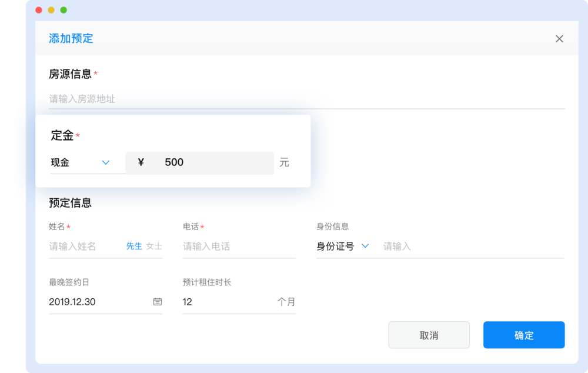The image size is (588, 373).
Task: Click the 预定信息 section heading
Action: pyautogui.click(x=70, y=202)
